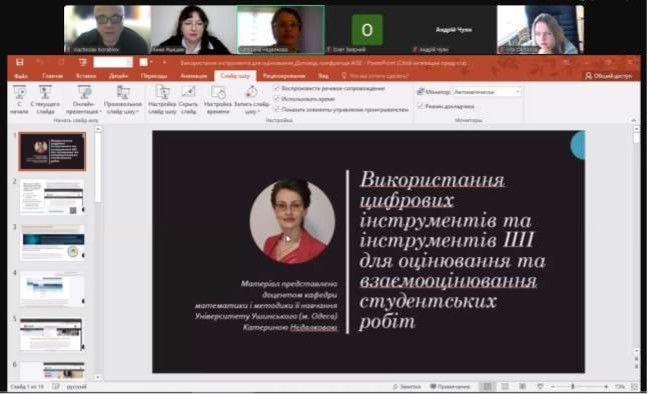The image size is (648, 394).
Task: Open the Monitor dropdown
Action: [x=486, y=92]
